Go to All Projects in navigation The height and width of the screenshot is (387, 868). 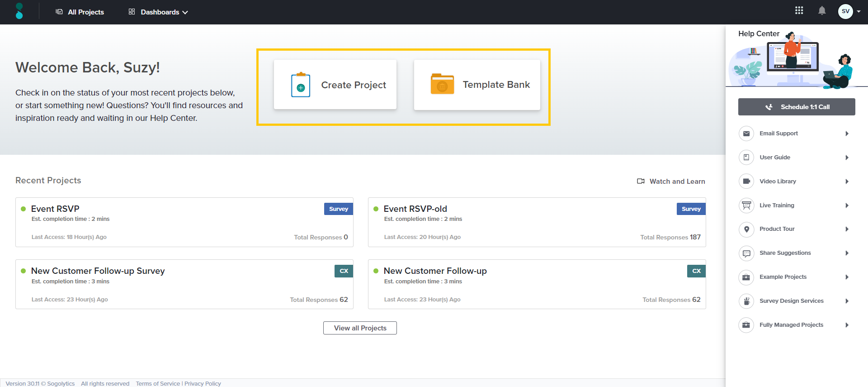pos(80,12)
